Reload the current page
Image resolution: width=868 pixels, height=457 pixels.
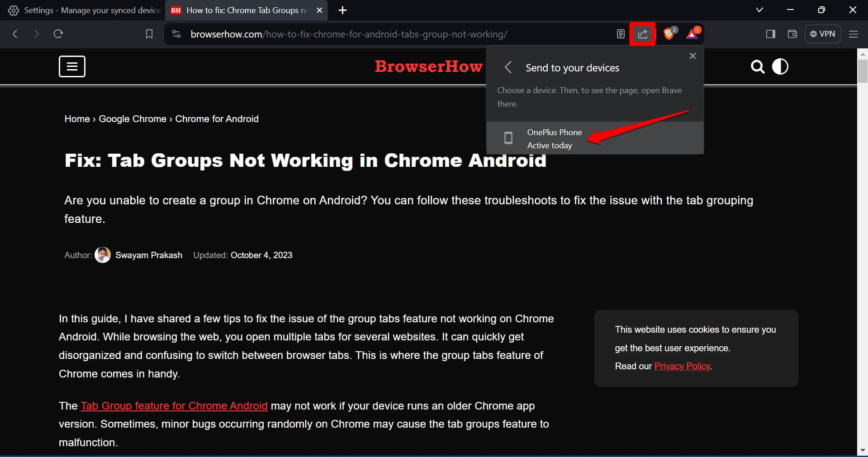point(58,34)
